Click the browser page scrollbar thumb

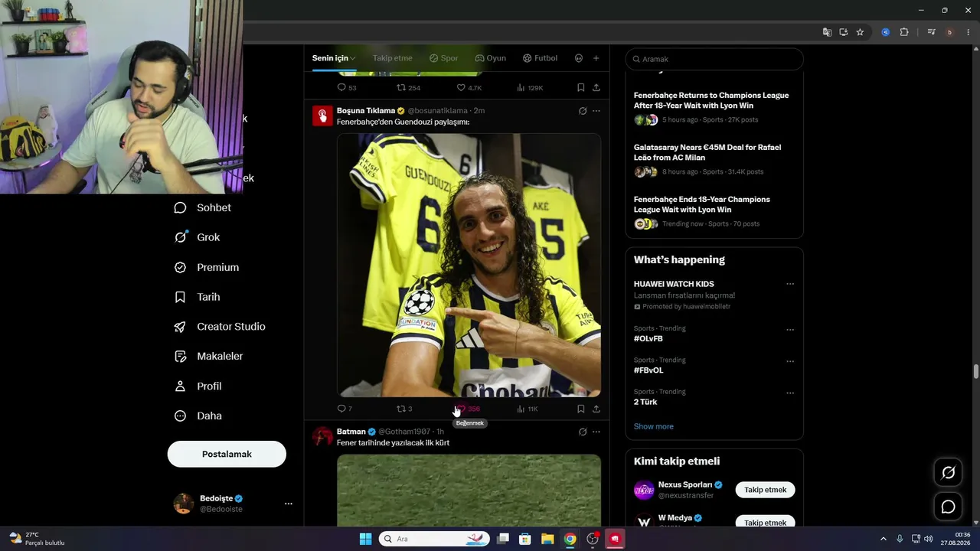click(975, 372)
